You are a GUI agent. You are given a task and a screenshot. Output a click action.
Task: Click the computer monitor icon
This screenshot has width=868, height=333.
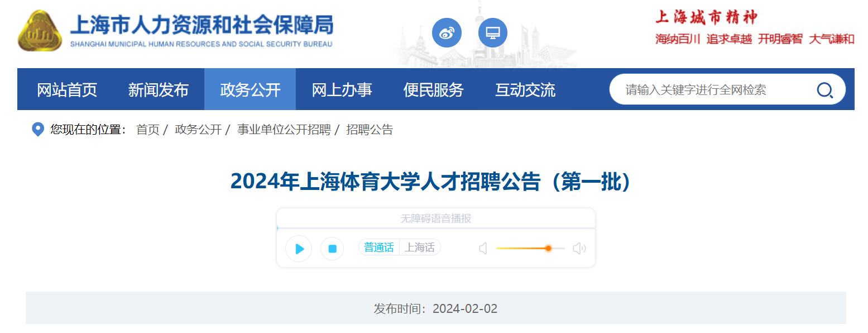(493, 33)
